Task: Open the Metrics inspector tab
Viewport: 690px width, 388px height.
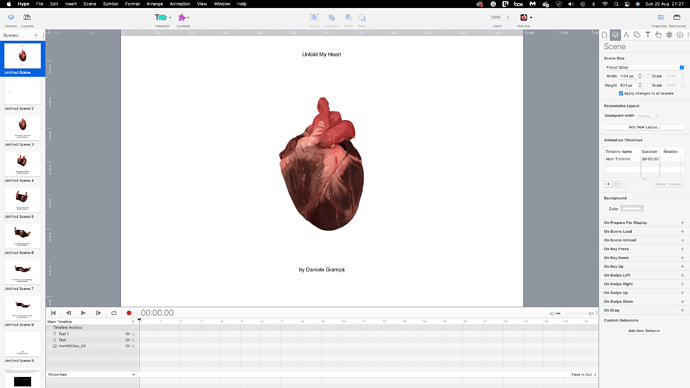Action: tap(626, 35)
